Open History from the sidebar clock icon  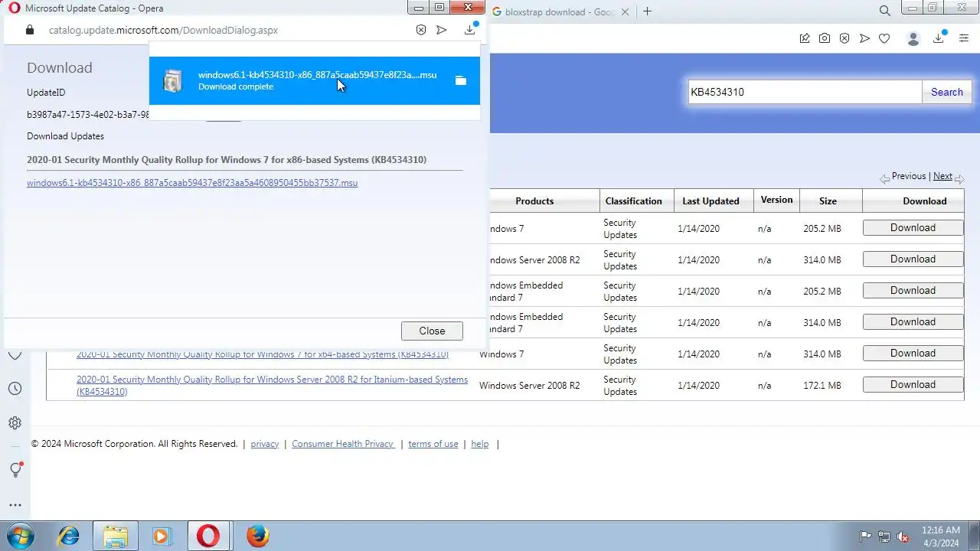click(15, 389)
